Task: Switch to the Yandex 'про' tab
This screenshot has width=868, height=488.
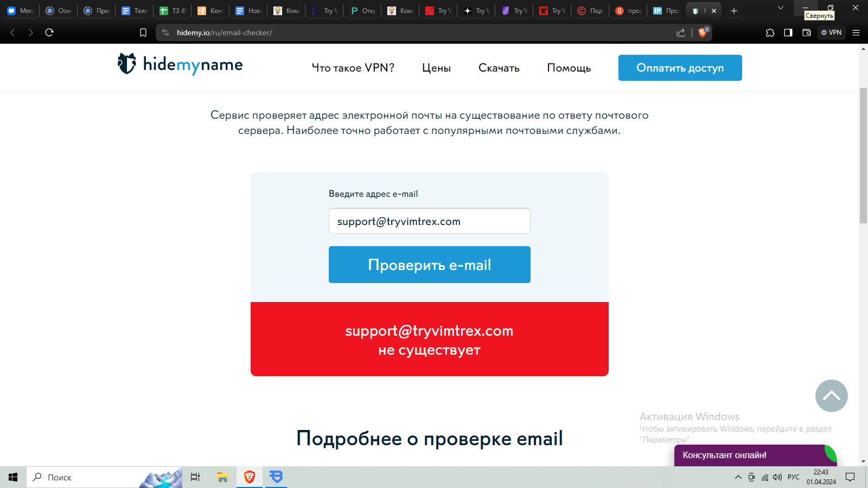Action: point(628,11)
